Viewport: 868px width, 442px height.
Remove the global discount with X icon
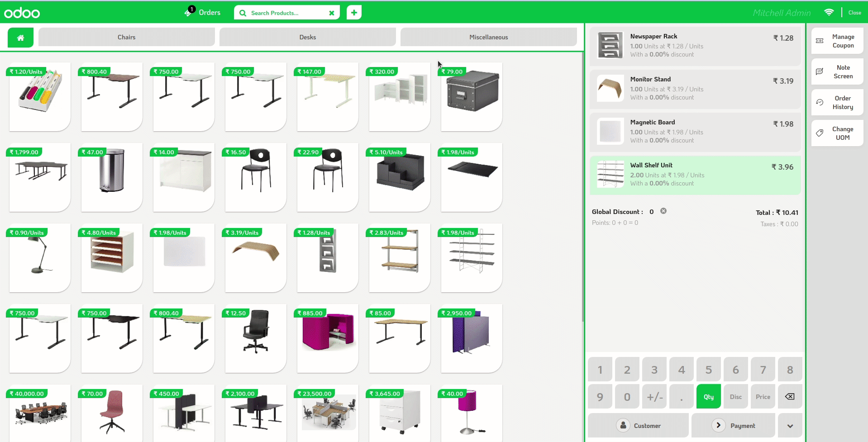pos(663,211)
